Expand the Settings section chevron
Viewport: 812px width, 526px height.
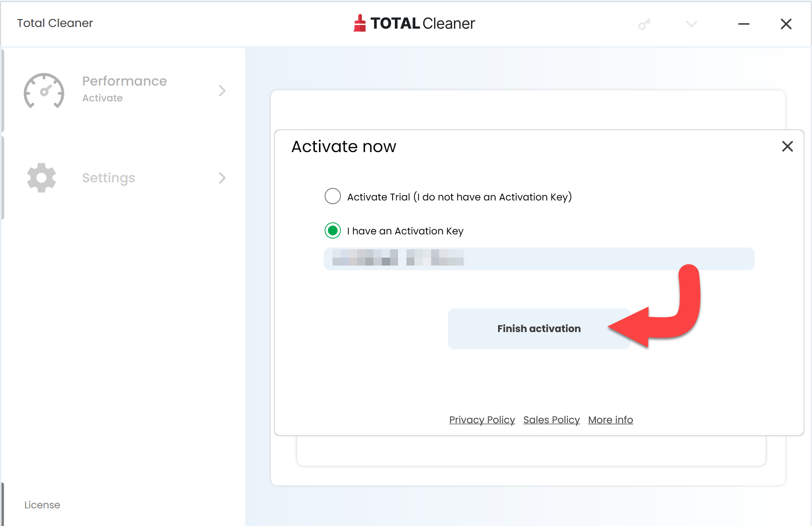[222, 178]
